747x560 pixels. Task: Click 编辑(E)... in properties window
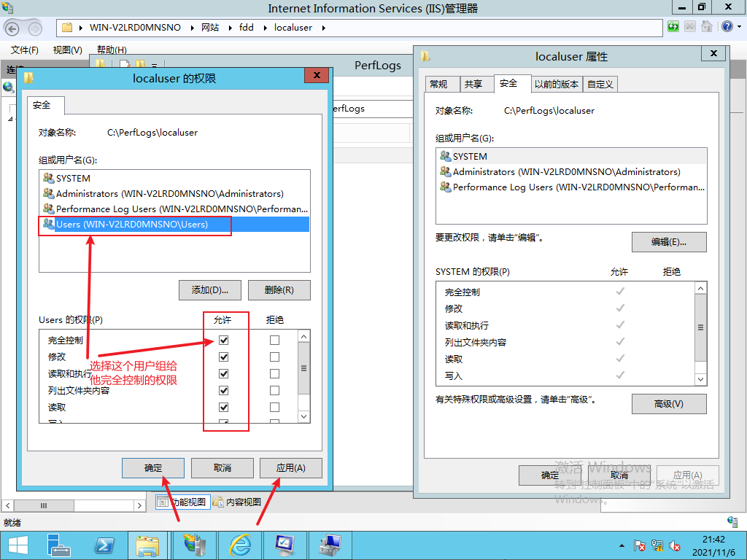669,242
